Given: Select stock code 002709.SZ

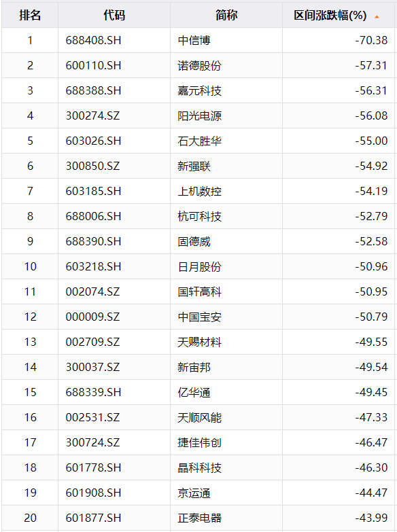Looking at the screenshot, I should 92,342.
